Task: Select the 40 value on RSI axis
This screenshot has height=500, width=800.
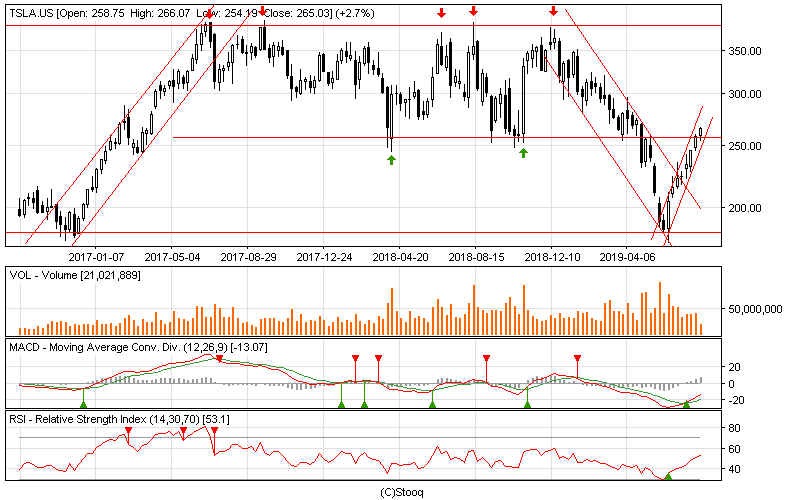Action: pos(734,469)
